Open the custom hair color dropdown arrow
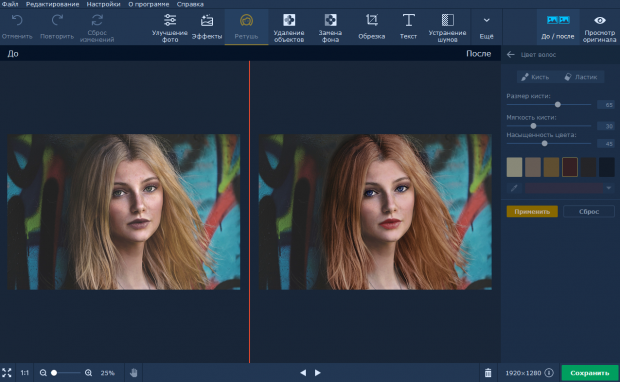 coord(609,188)
